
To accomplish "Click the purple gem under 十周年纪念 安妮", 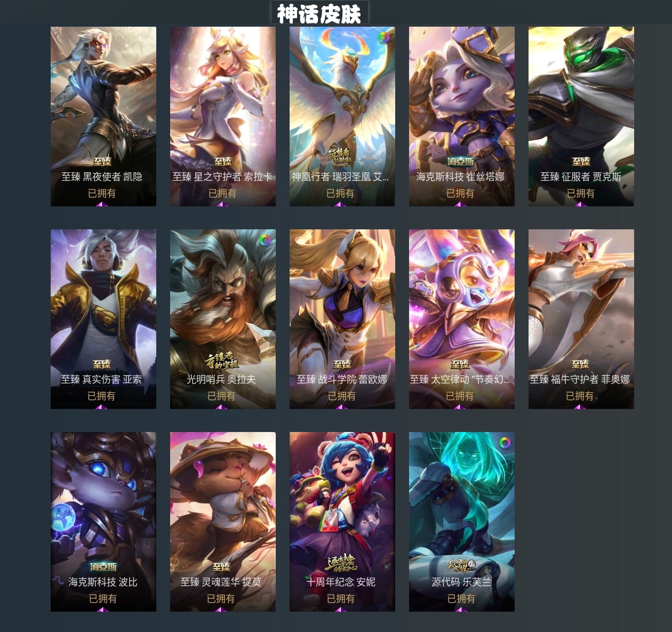I will (341, 609).
